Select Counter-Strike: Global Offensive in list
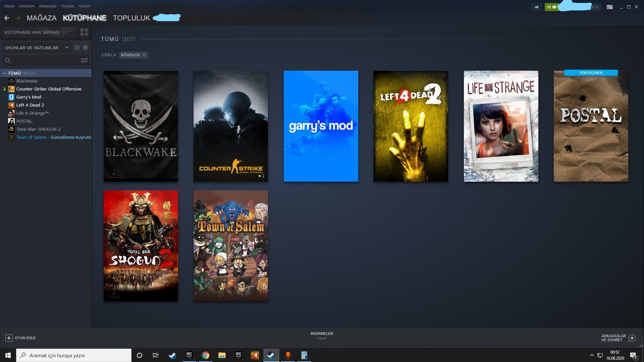Image resolution: width=644 pixels, height=362 pixels. (x=49, y=89)
